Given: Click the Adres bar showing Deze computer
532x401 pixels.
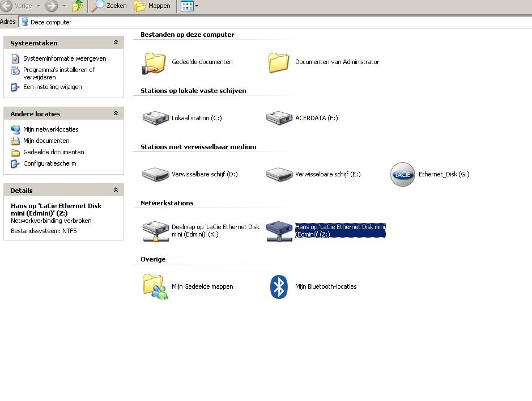Looking at the screenshot, I should pyautogui.click(x=275, y=22).
